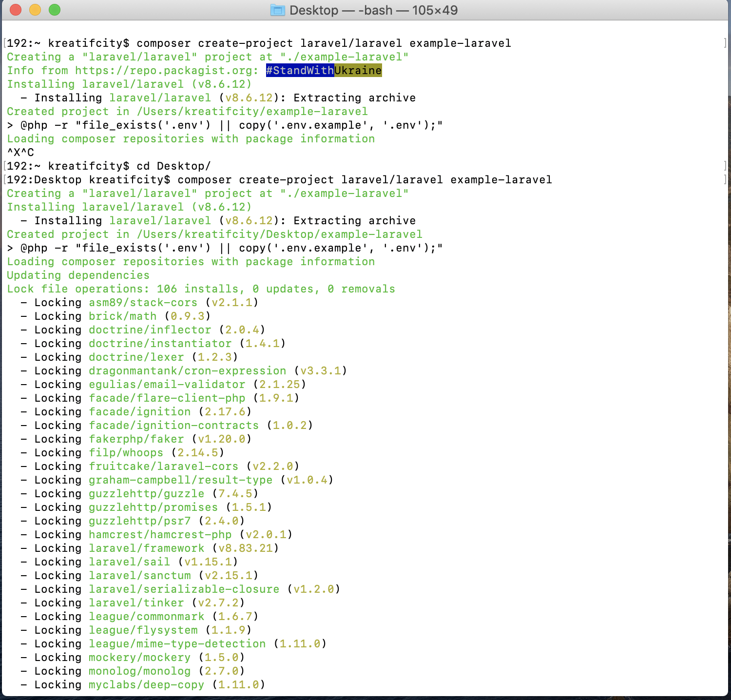Screen dimensions: 731x700
Task: Click 'Updating dependencies' line
Action: [x=78, y=275]
